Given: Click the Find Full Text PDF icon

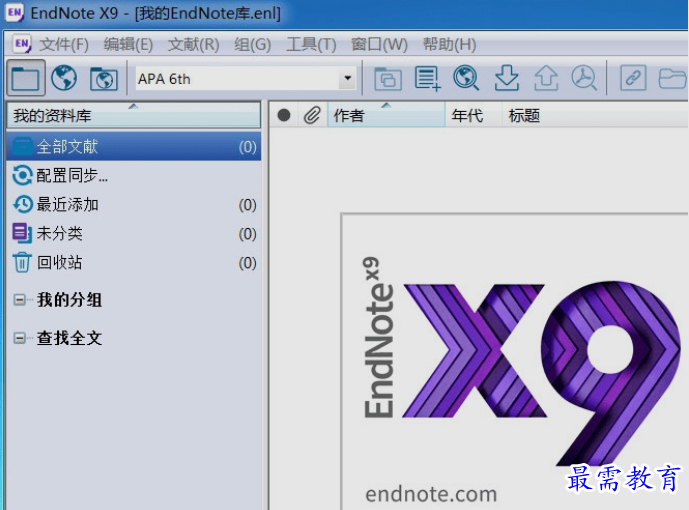Looking at the screenshot, I should pos(584,78).
